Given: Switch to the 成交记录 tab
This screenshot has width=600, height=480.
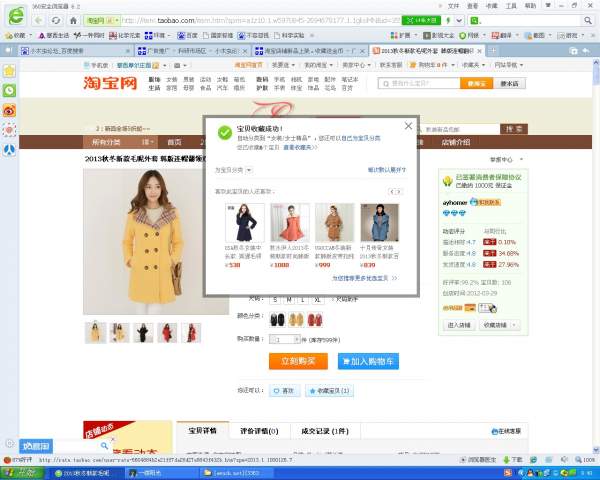Looking at the screenshot, I should pos(325,431).
